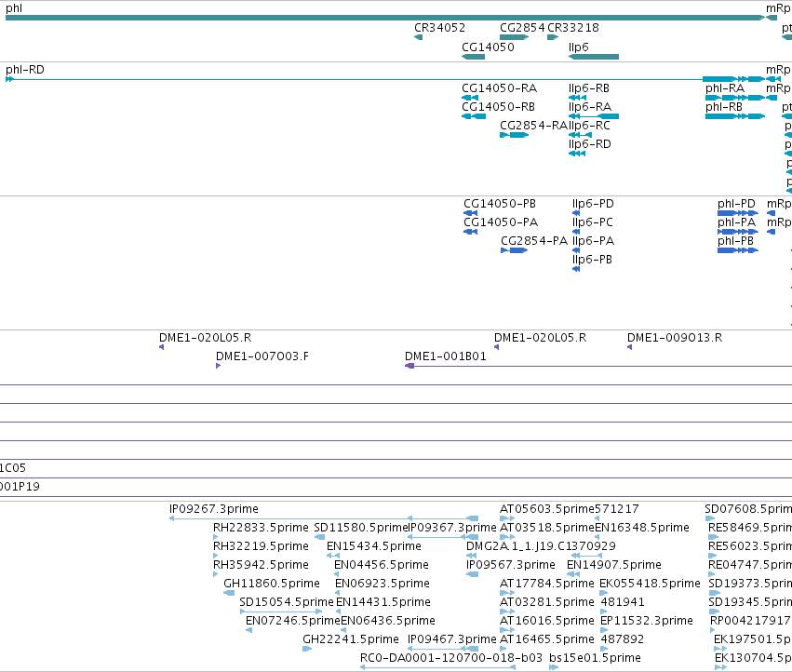792x672 pixels.
Task: Click the DMG2A.1_1.J19.C1370929 label
Action: 541,546
